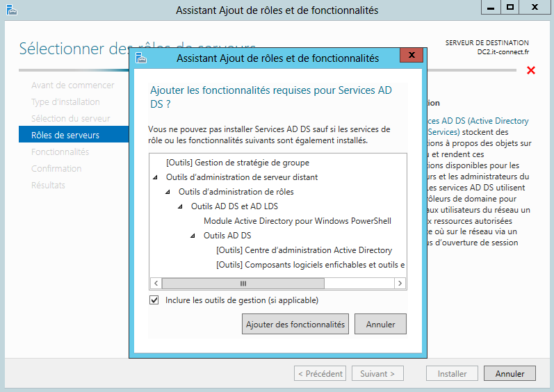This screenshot has width=554, height=392.
Task: Uncheck Inclure les outils de gestion checkbox
Action: (154, 300)
